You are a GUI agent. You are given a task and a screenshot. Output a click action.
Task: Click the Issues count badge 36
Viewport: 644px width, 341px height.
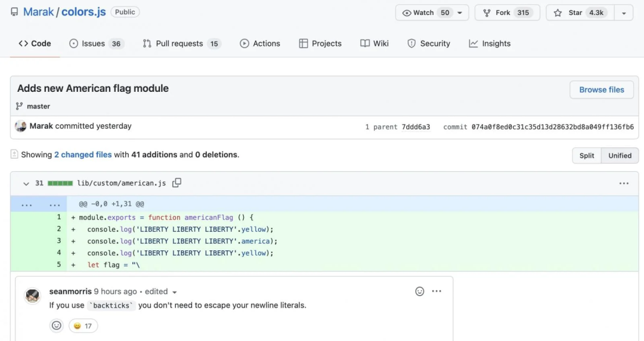116,44
